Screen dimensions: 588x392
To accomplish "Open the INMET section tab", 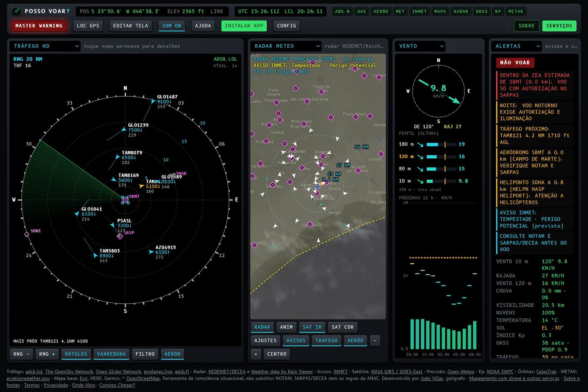I will (x=419, y=11).
